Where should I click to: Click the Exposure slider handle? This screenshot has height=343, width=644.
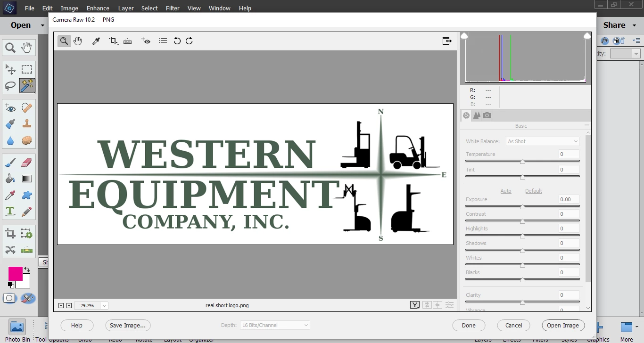click(x=522, y=207)
